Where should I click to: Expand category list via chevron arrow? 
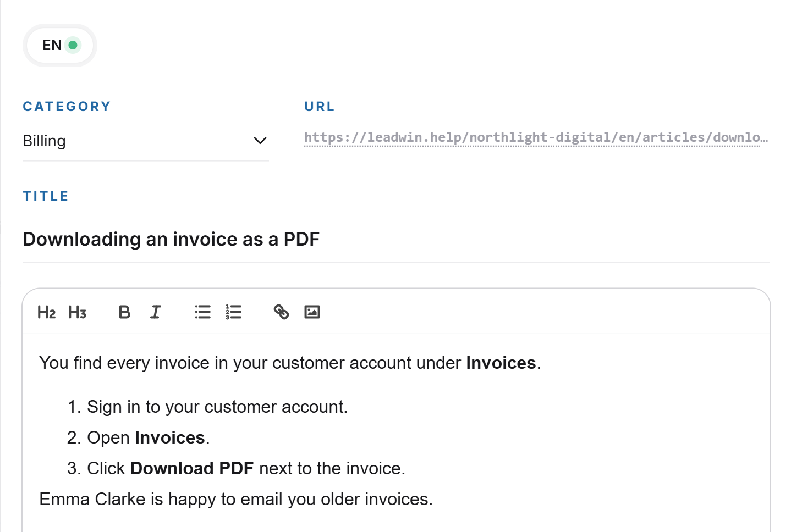point(260,141)
